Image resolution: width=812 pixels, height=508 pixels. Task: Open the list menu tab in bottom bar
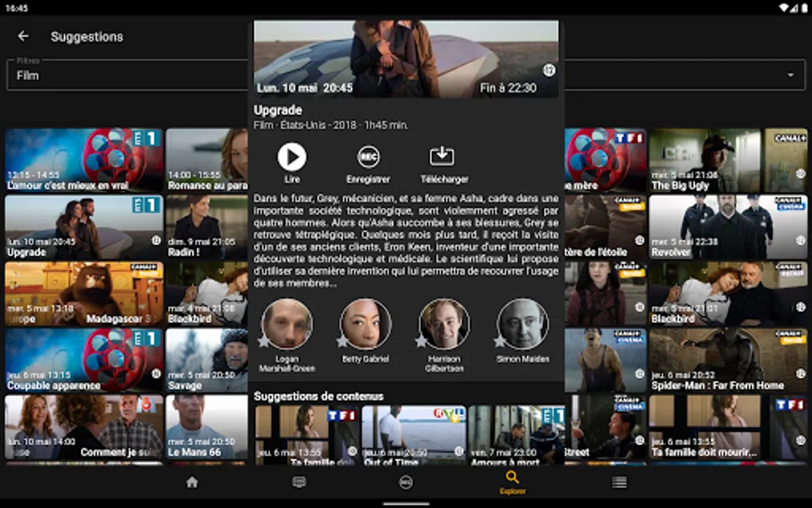pyautogui.click(x=620, y=482)
